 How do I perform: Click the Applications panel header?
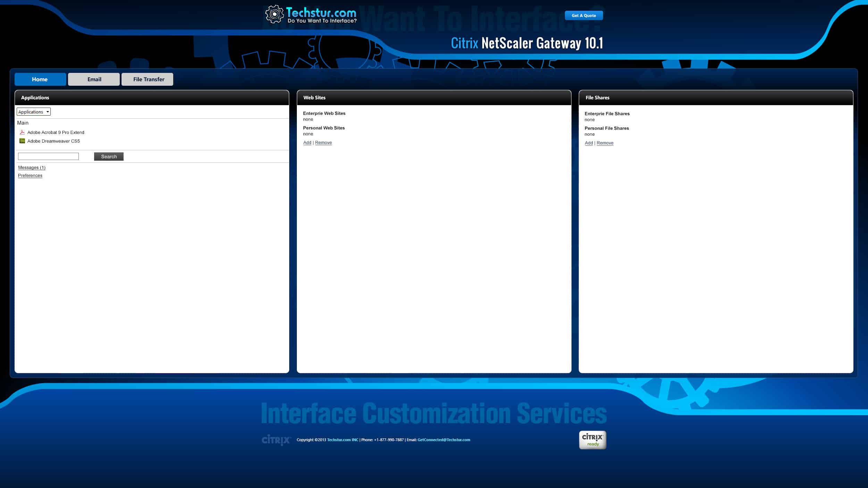[152, 98]
